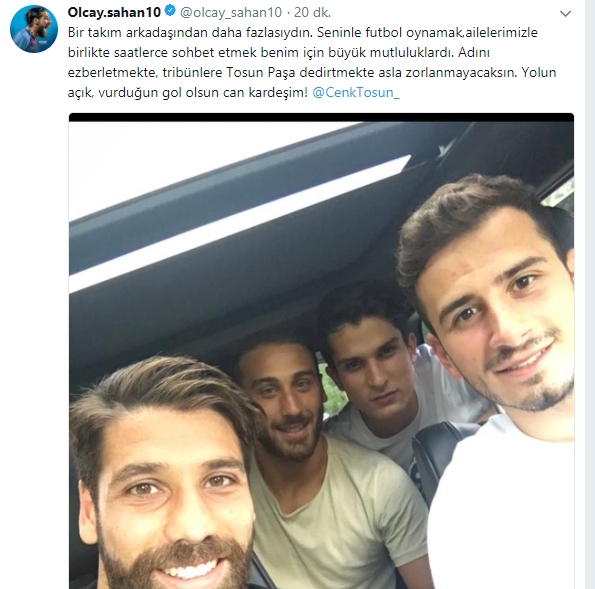
Task: Open the Olcay.sahan10 display name link
Action: click(x=114, y=12)
